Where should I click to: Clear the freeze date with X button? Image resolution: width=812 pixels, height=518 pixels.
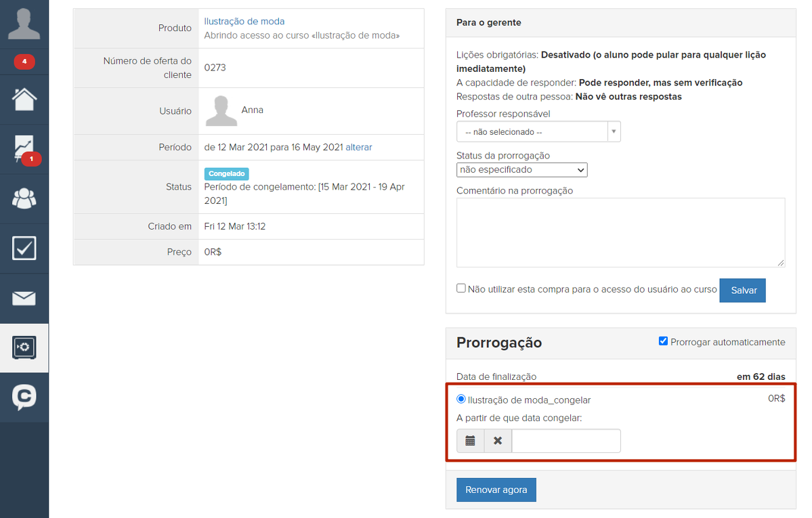pos(498,441)
